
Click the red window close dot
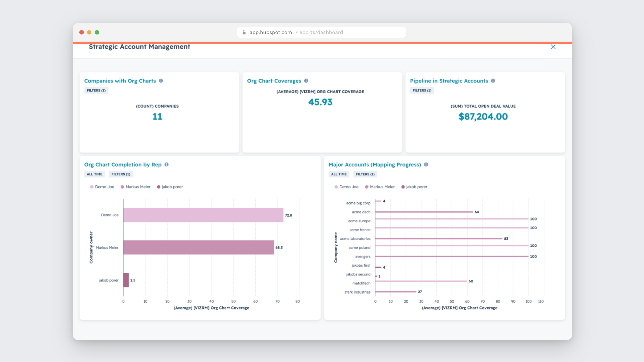point(82,32)
